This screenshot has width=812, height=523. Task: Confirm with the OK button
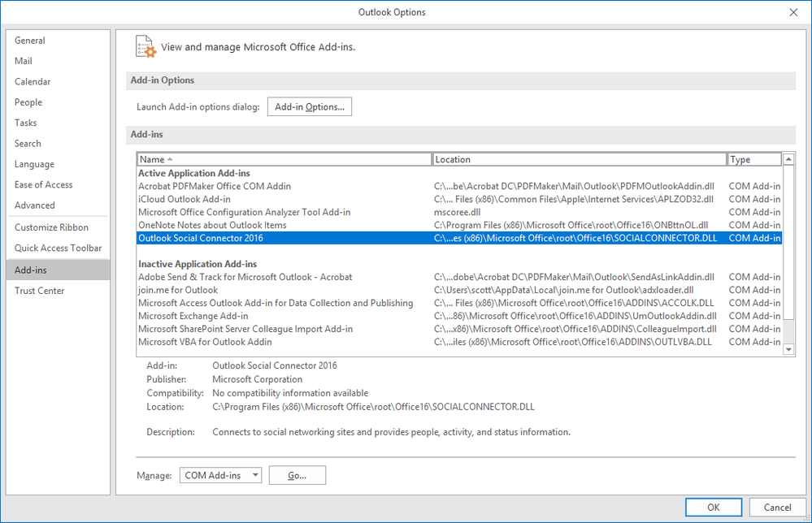coord(714,508)
